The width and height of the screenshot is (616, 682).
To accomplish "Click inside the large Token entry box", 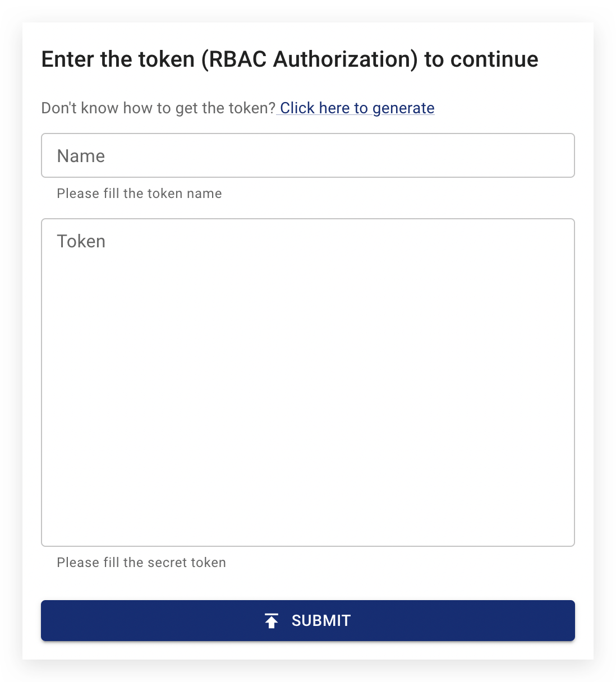I will point(307,381).
